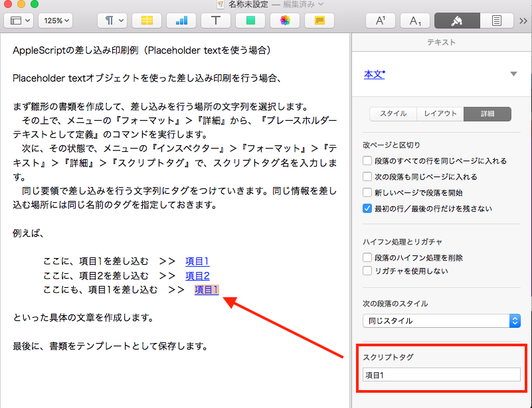Click the Text box tool icon
Screen dimensions: 532x408
tap(216, 21)
